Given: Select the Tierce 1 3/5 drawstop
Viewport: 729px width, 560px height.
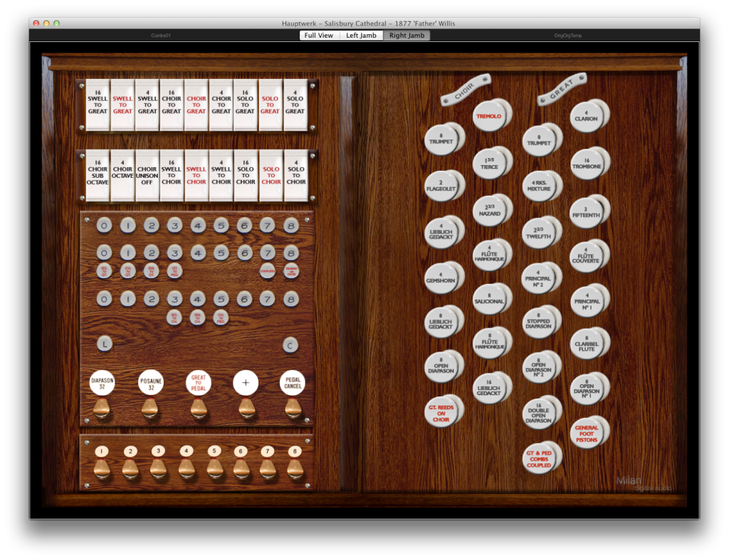Looking at the screenshot, I should pyautogui.click(x=489, y=164).
